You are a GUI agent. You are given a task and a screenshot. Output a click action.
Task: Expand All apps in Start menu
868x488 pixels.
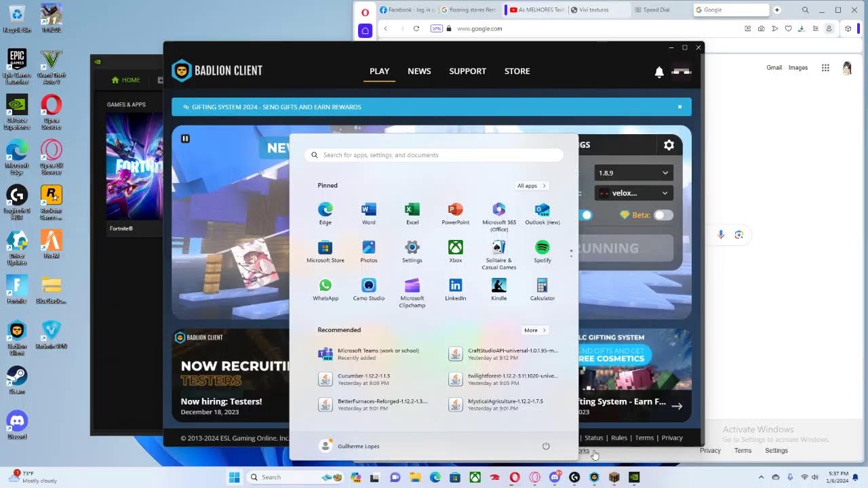coord(531,186)
